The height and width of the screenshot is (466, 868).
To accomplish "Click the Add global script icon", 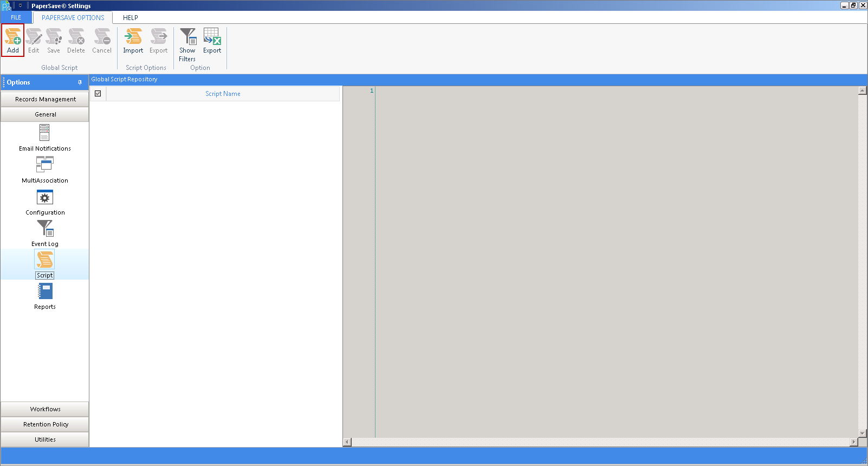I will [x=13, y=41].
